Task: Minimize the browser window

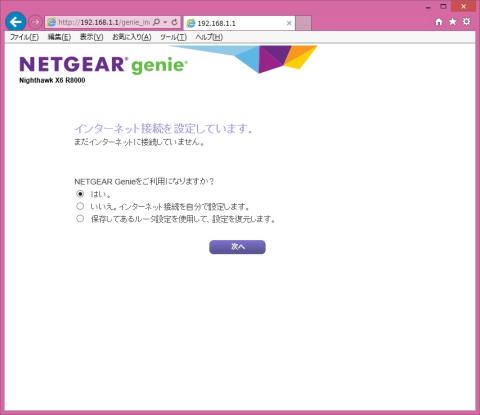Action: [428, 7]
